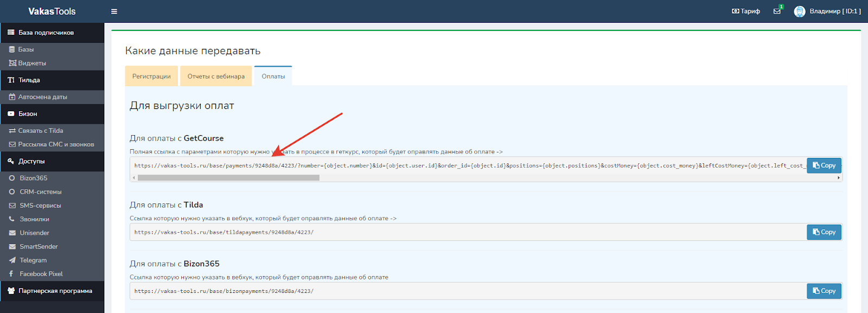Copy the Tilda payments webhook URL
The image size is (868, 313).
pos(824,232)
